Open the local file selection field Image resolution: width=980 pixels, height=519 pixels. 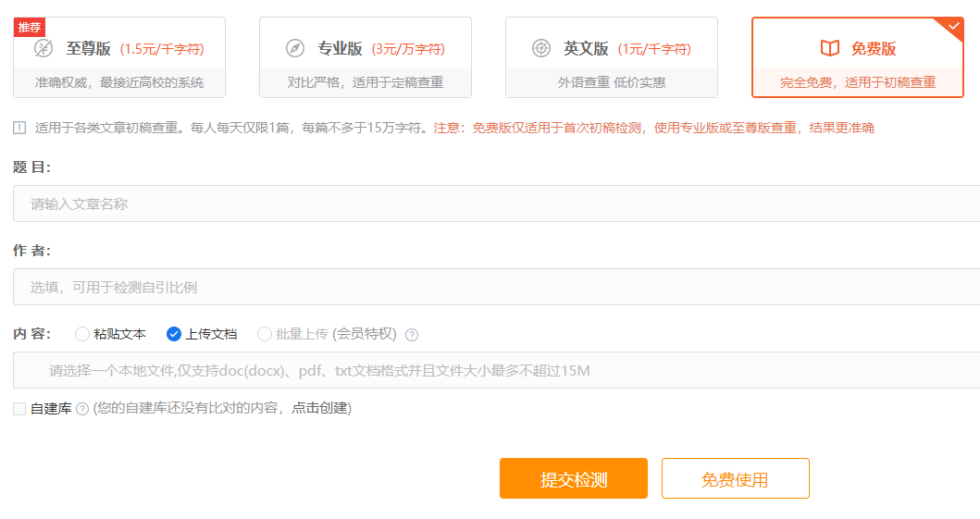[x=496, y=370]
